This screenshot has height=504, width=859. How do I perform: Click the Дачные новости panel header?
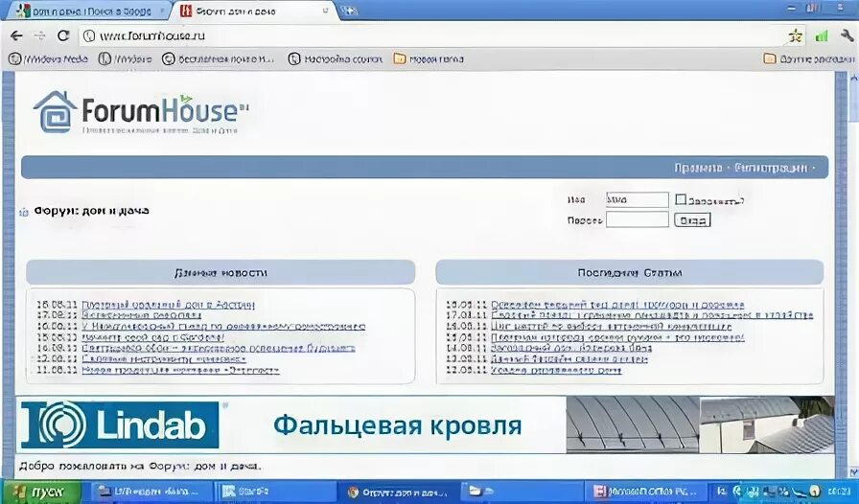221,272
